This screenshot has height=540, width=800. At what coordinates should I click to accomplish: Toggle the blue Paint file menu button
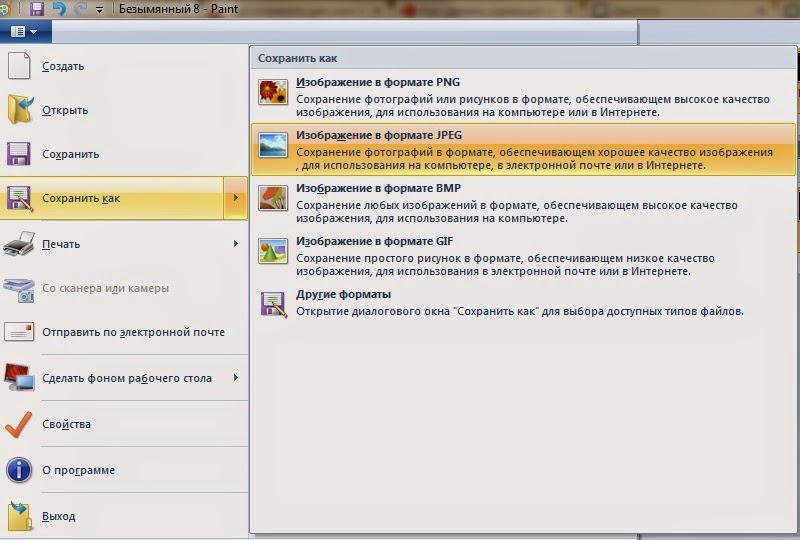[x=24, y=32]
